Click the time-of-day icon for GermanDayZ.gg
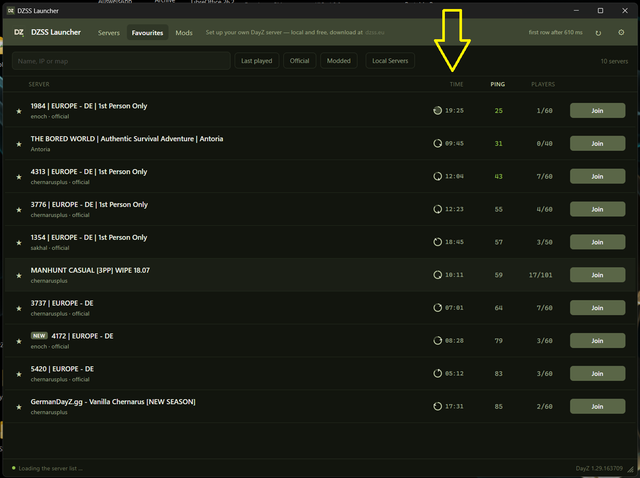Viewport: 640px width, 478px height. (437, 406)
